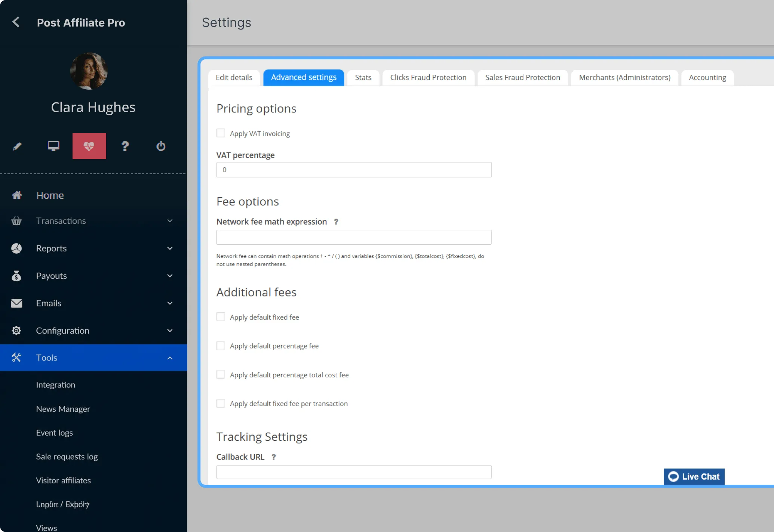
Task: Click the pencil edit profile icon
Action: point(17,146)
